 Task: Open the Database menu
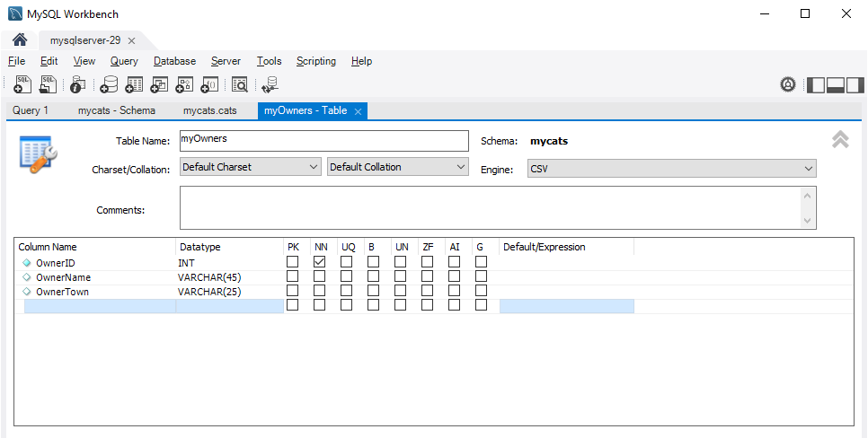[x=174, y=61]
